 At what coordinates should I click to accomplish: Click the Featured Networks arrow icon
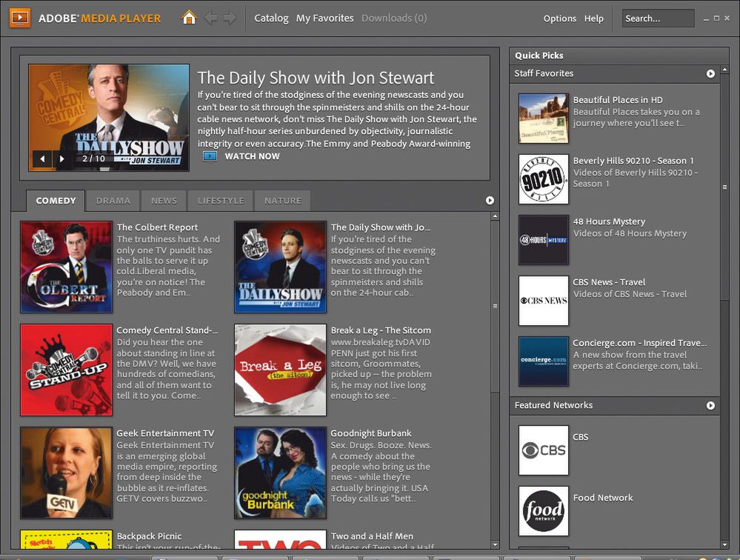pos(710,405)
